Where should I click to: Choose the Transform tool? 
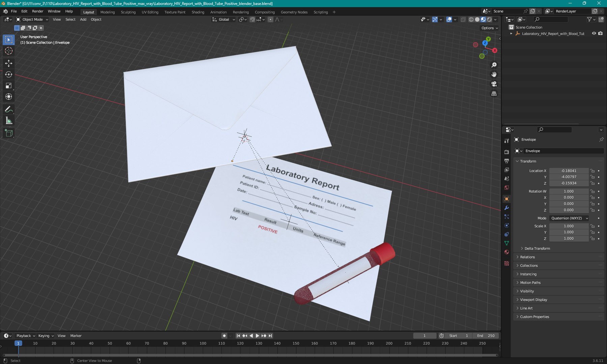pos(9,97)
